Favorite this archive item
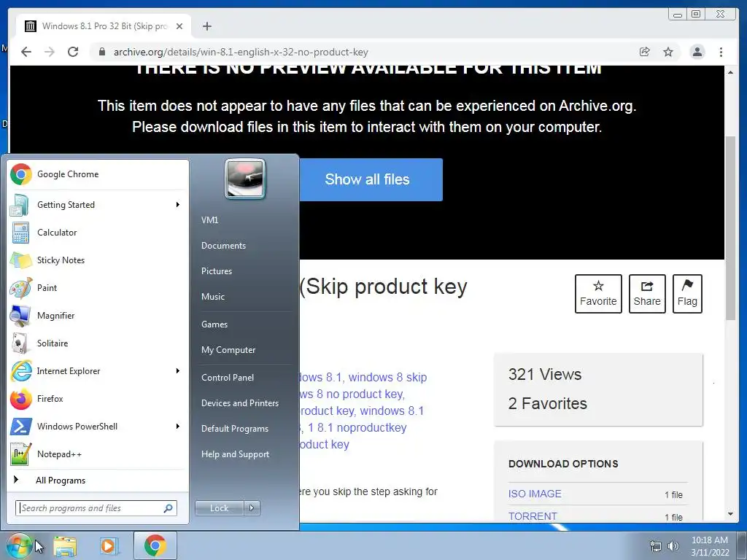Image resolution: width=747 pixels, height=560 pixels. (598, 294)
